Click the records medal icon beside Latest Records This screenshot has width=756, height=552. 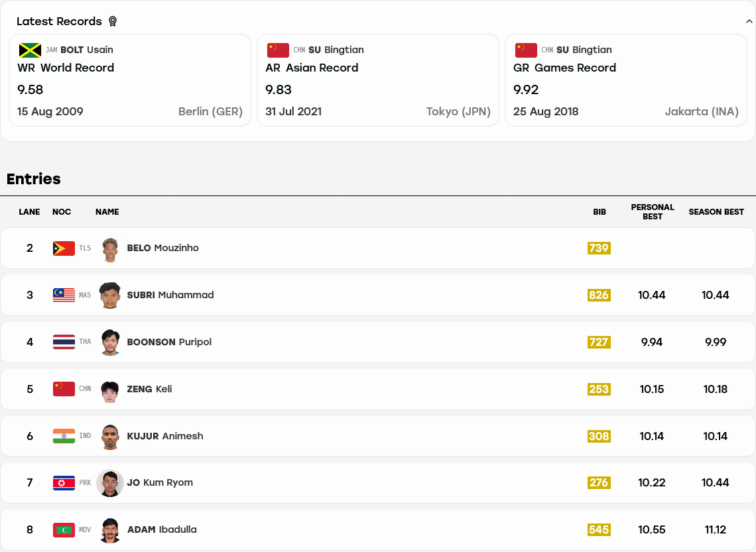[112, 21]
